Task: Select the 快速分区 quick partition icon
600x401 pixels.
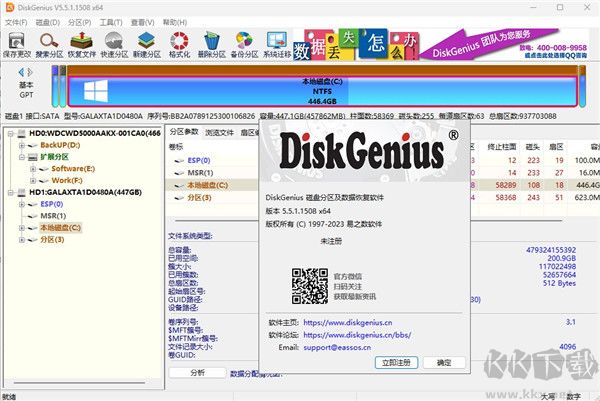Action: (114, 45)
